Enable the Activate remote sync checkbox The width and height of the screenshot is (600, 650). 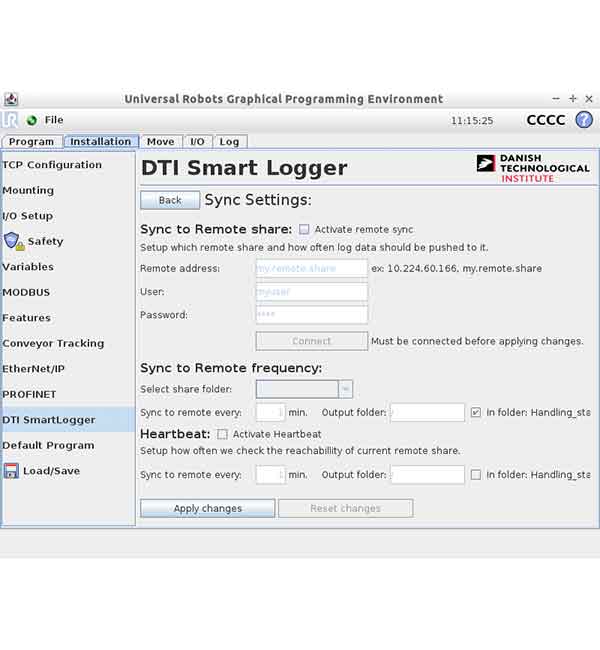(304, 229)
